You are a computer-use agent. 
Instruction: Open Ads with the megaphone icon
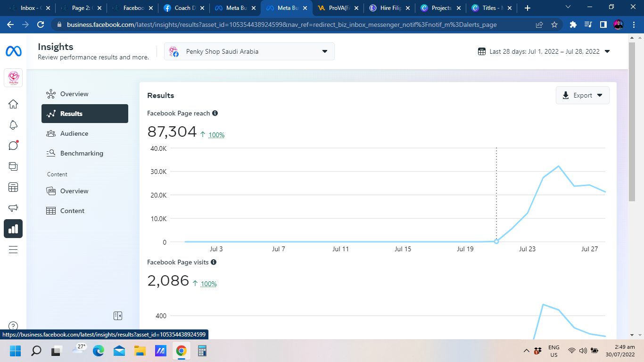click(x=13, y=208)
